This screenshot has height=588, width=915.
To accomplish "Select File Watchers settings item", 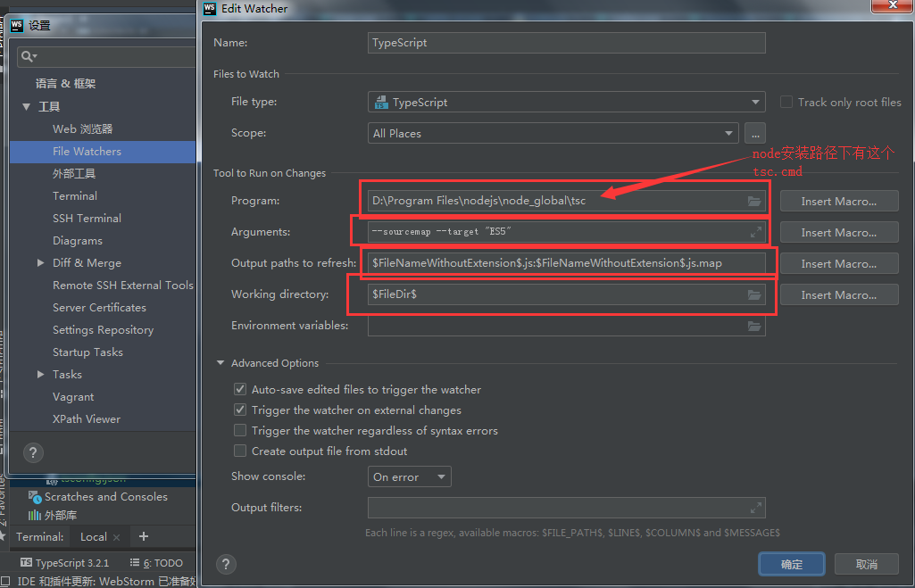I will (103, 152).
